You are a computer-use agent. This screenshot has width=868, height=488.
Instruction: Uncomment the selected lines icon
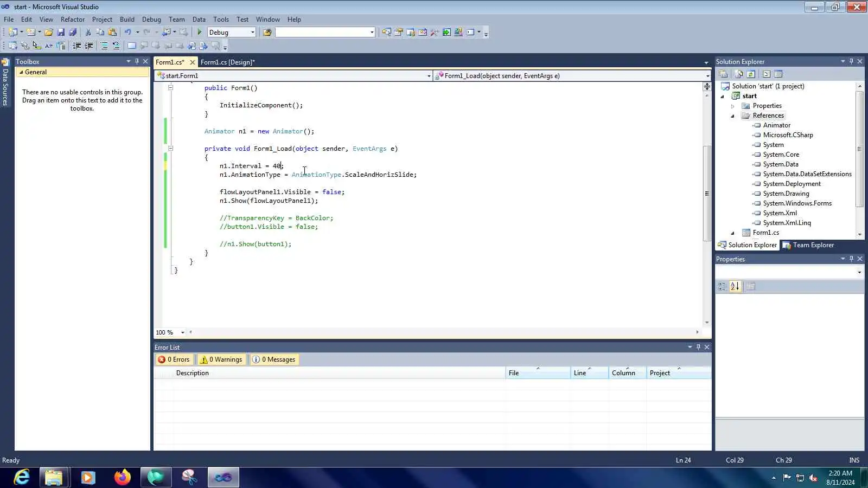point(116,46)
